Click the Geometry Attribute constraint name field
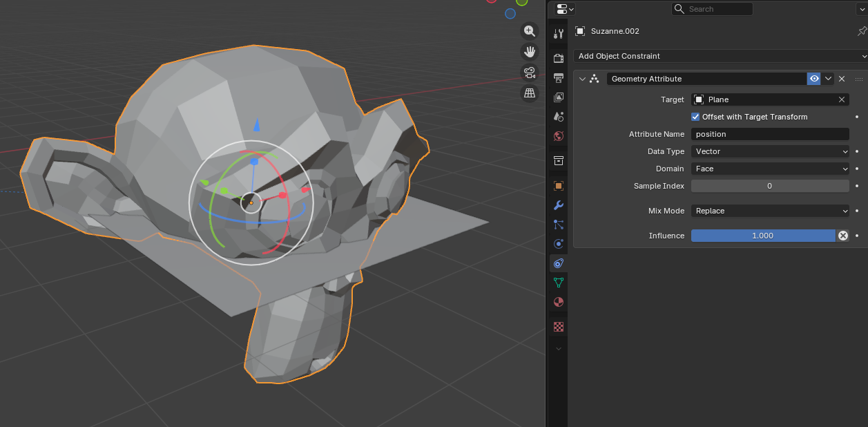 pos(706,79)
